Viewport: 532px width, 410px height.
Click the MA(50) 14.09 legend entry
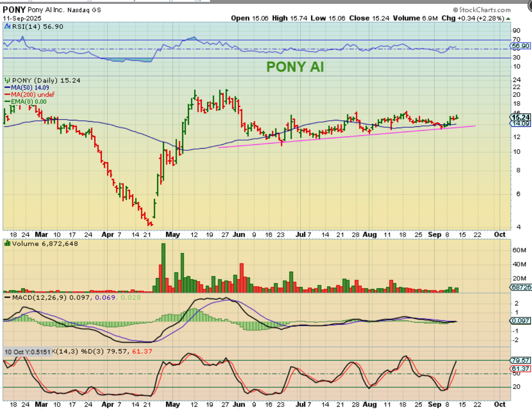[x=30, y=88]
